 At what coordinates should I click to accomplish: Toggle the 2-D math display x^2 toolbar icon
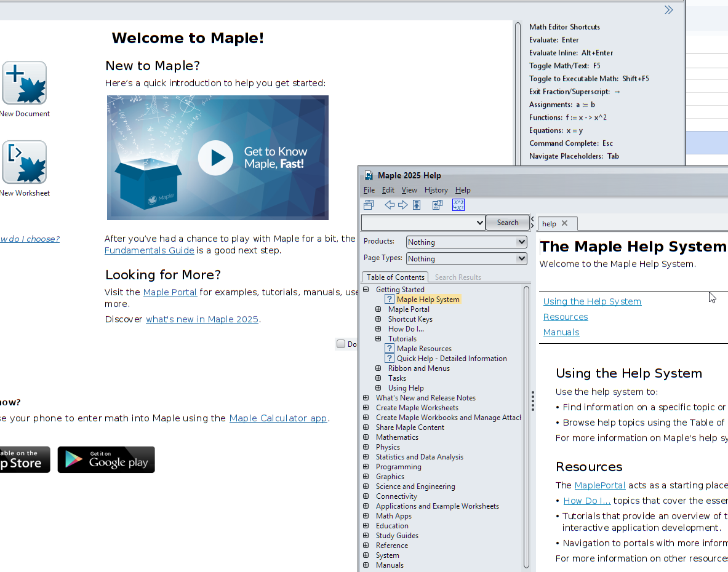point(458,205)
